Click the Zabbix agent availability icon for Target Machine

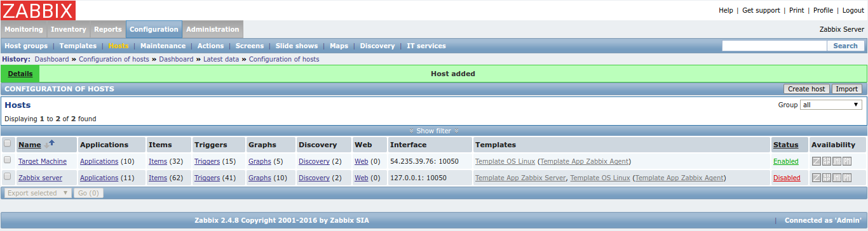817,161
